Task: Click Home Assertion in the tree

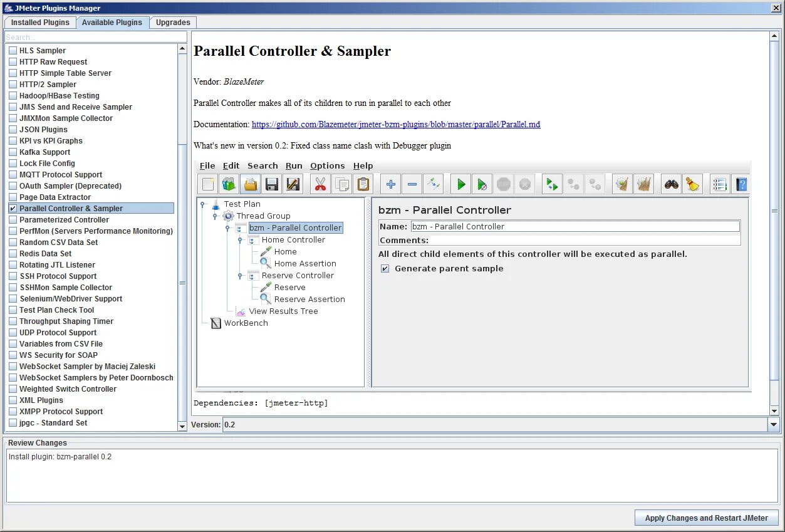Action: pos(305,264)
